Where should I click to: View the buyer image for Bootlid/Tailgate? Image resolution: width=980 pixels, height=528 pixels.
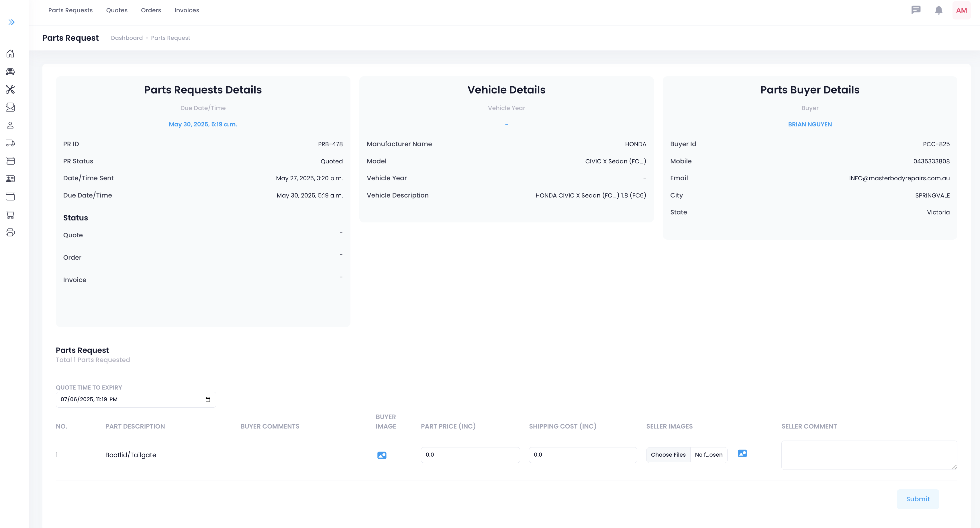(382, 455)
